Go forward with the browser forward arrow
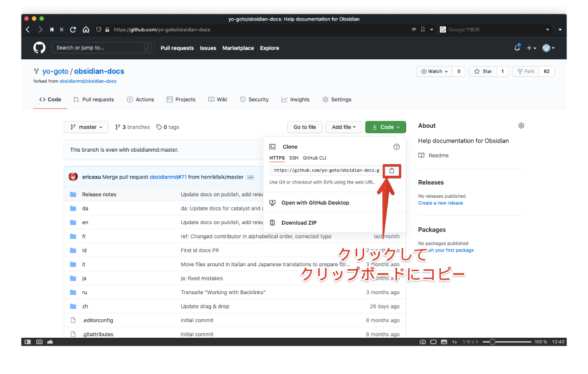The height and width of the screenshot is (374, 588). 40,29
